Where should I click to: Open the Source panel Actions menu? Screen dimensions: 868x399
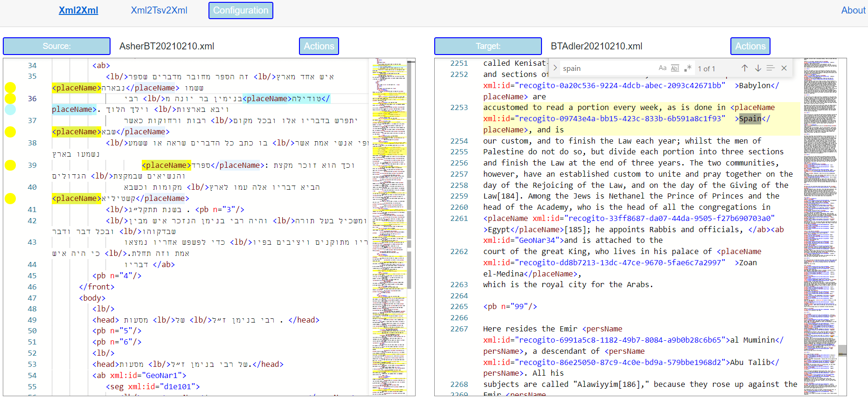click(x=319, y=46)
